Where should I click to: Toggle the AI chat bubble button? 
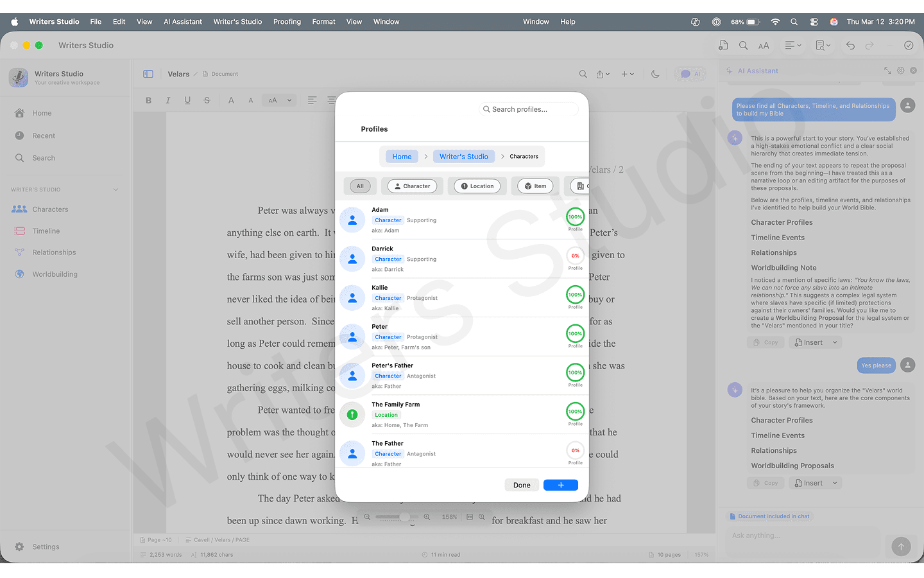click(x=690, y=74)
